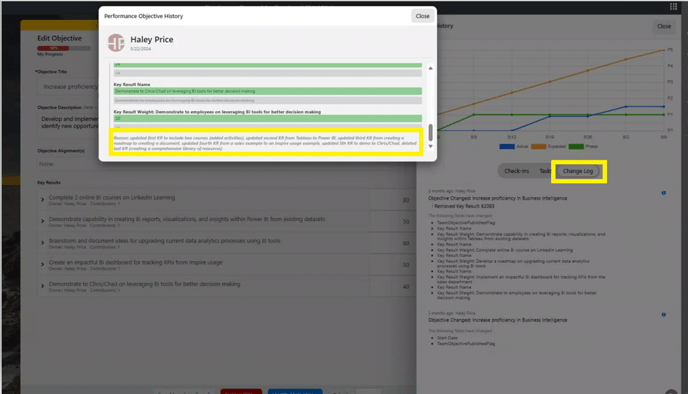Expand the 'Create an impactful BI dashboard' key result
Viewport: 688px width, 394px height.
tap(43, 265)
